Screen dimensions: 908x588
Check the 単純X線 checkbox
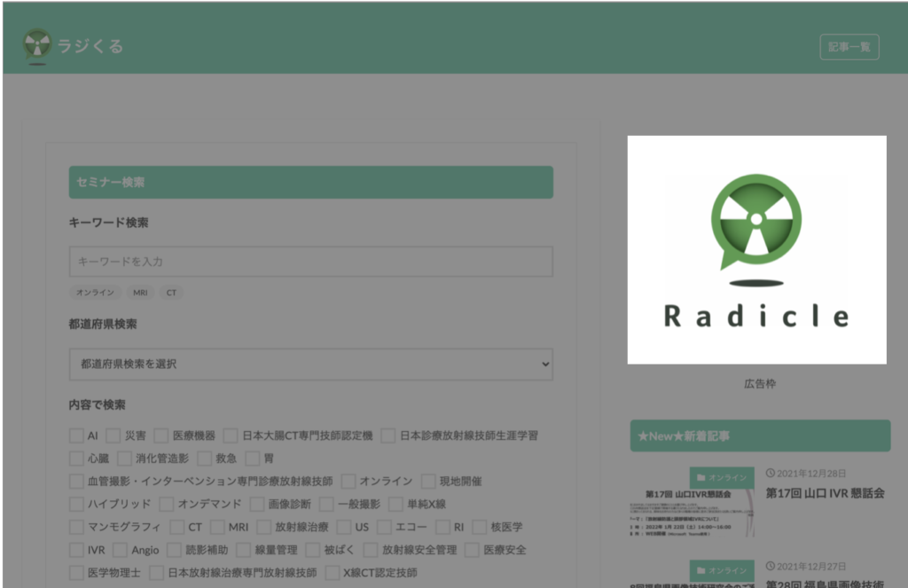395,504
